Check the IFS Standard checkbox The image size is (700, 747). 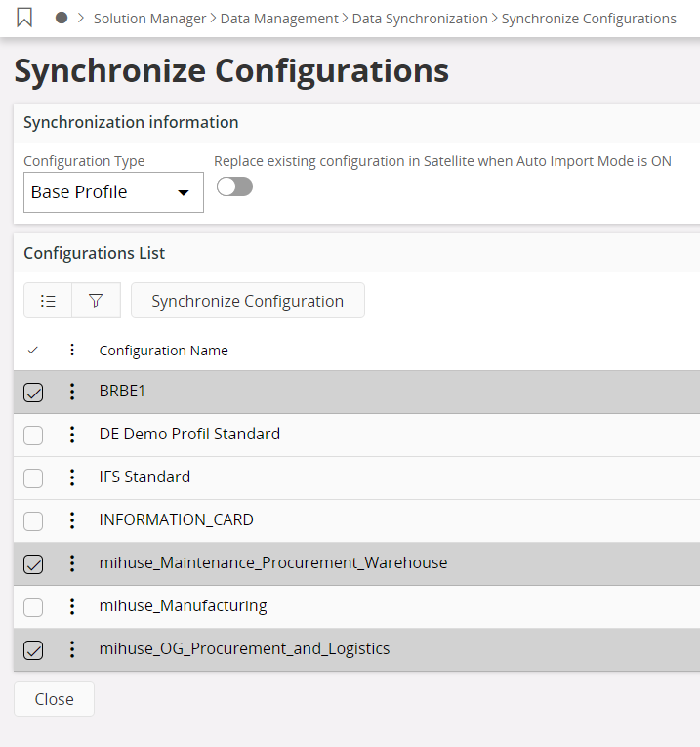(x=33, y=478)
